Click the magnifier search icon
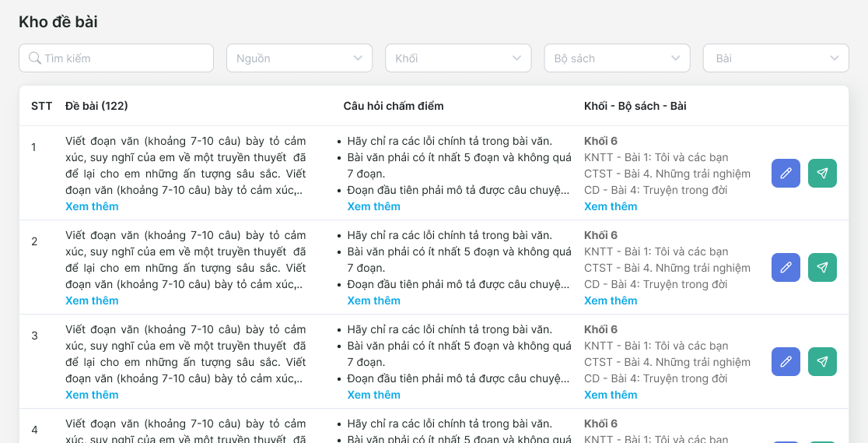The height and width of the screenshot is (443, 868). pos(35,58)
